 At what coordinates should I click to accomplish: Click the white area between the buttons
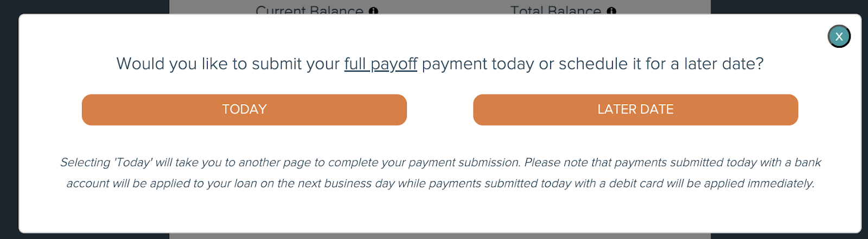440,110
